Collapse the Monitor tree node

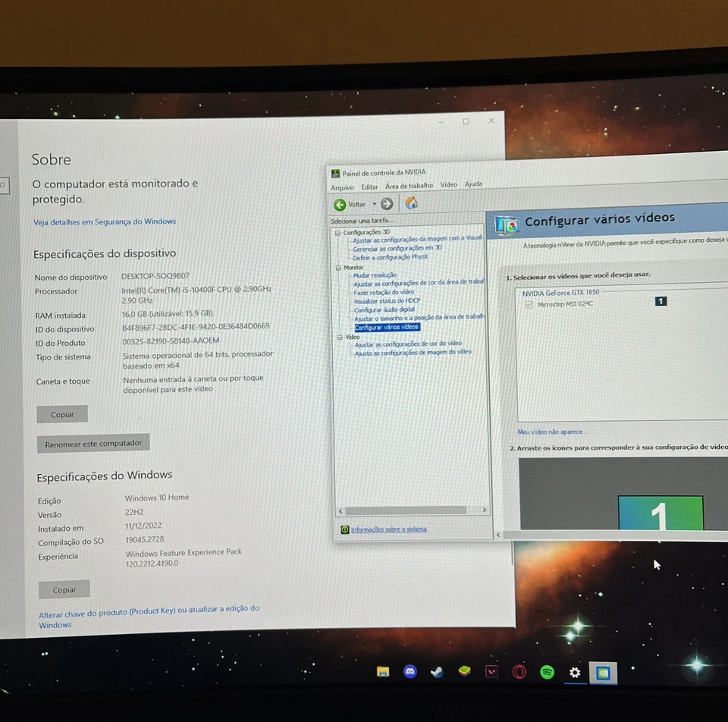338,268
